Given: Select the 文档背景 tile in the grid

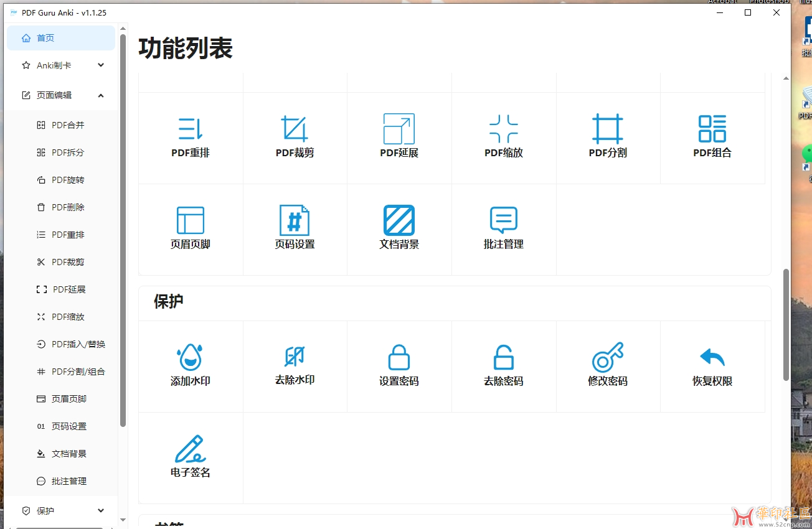Looking at the screenshot, I should click(x=399, y=228).
